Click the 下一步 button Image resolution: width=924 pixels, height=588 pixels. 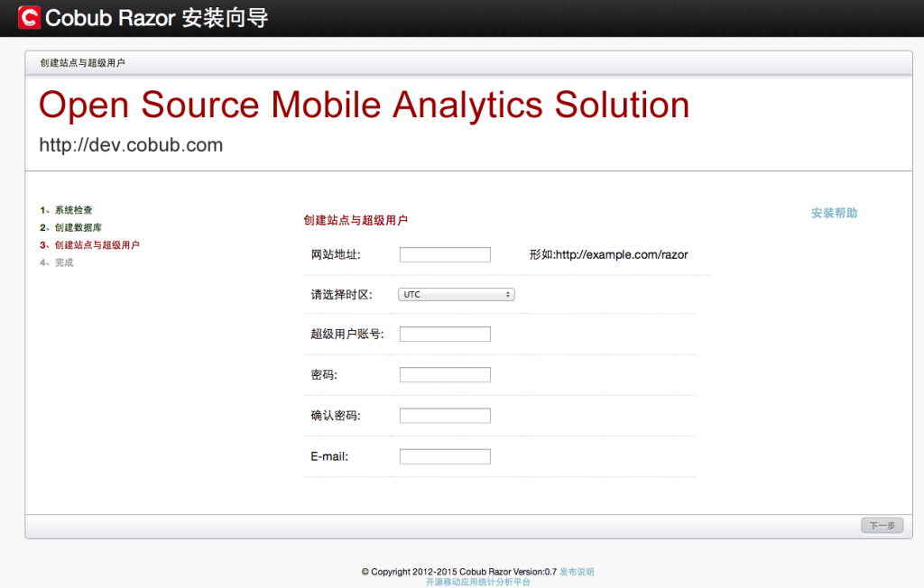click(x=882, y=526)
